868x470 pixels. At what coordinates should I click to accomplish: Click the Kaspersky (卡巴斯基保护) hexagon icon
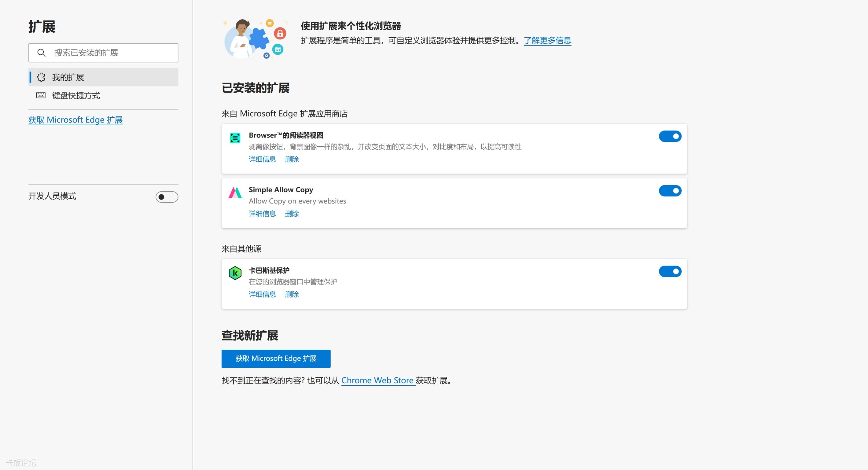(235, 273)
